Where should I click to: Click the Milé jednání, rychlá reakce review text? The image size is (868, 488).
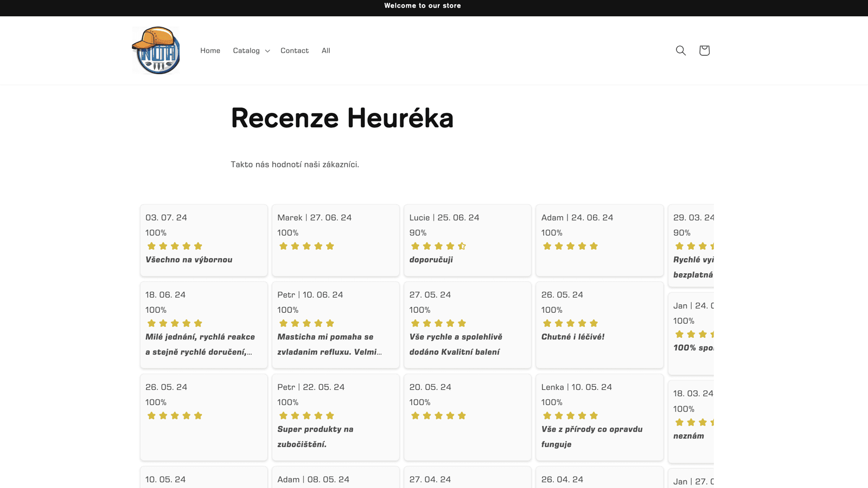(200, 344)
